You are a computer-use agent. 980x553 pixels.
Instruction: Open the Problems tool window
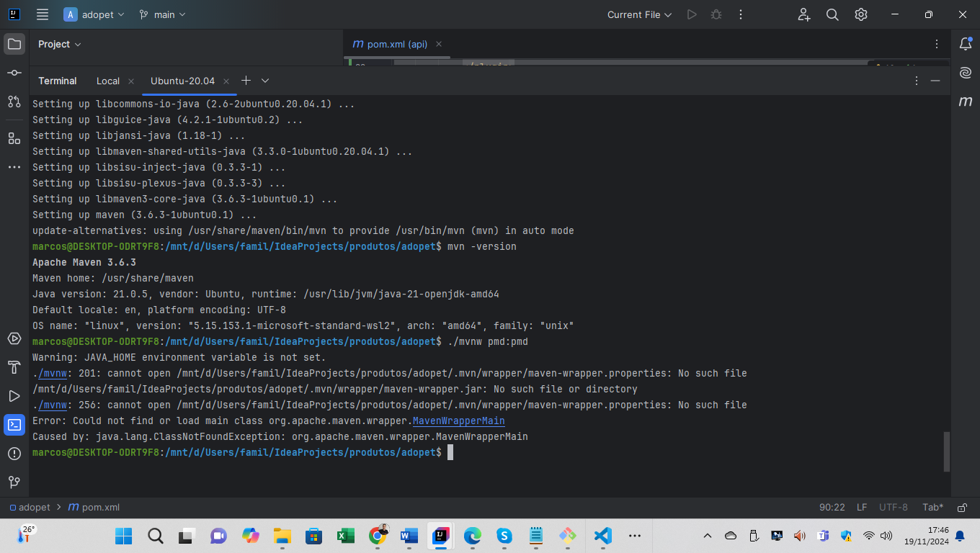pyautogui.click(x=14, y=454)
